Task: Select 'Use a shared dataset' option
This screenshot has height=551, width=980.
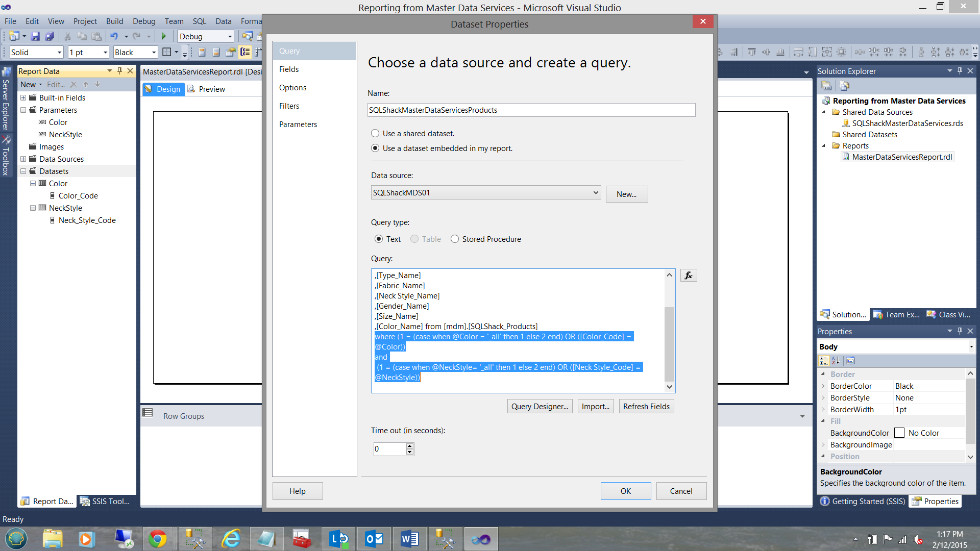Action: point(375,134)
